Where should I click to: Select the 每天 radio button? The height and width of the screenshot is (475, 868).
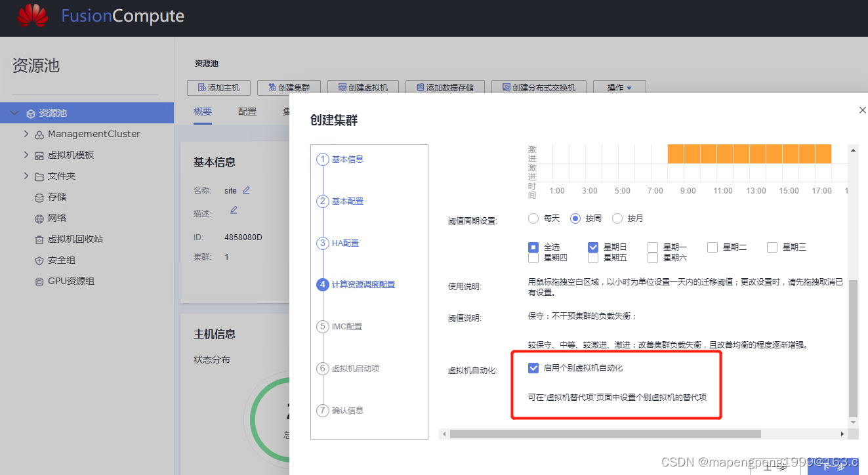coord(533,218)
